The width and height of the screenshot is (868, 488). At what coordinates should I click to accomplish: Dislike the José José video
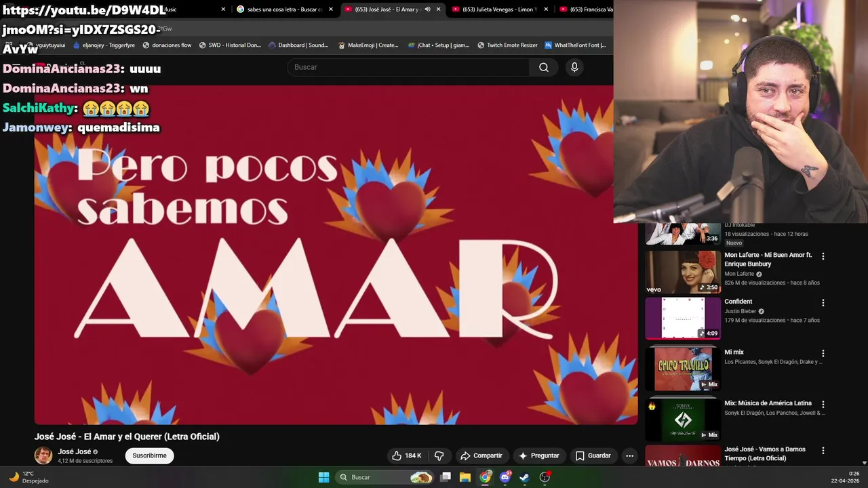[439, 455]
